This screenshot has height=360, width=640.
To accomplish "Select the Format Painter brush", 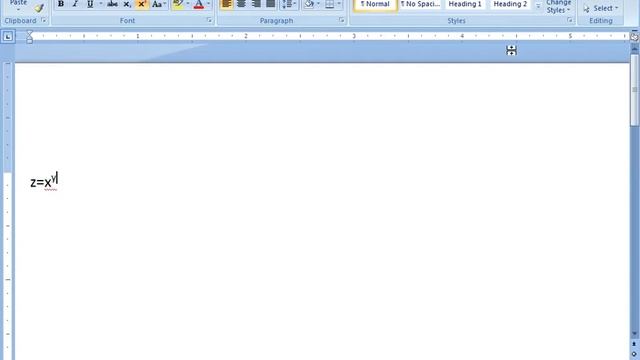I will [39, 8].
